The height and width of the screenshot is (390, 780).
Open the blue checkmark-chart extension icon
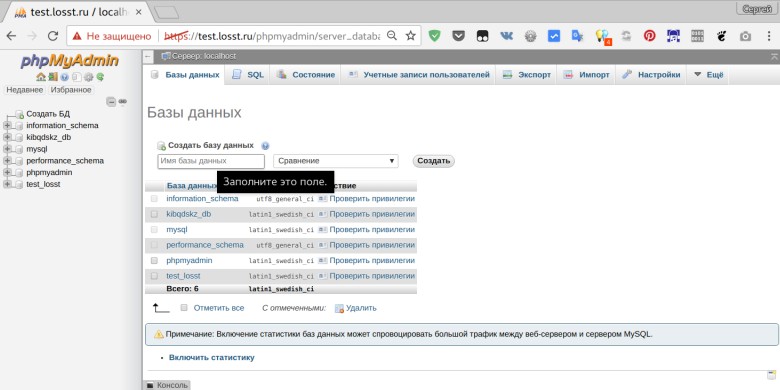tap(554, 36)
